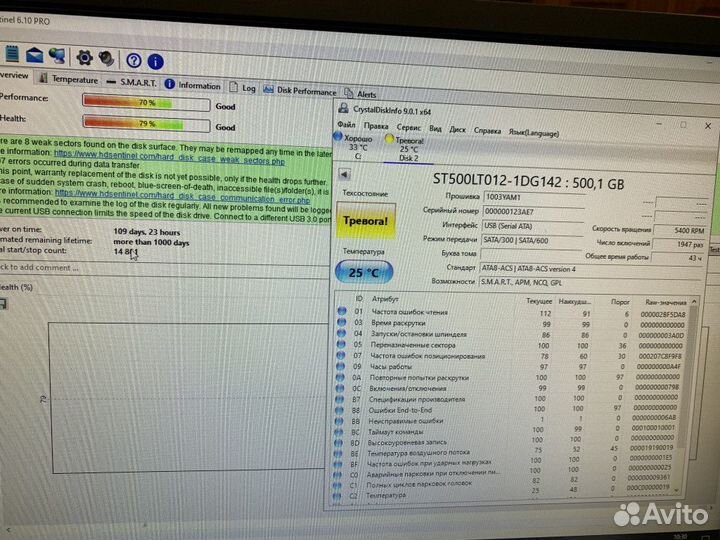Click the SATA/300 | SATA/600 transfer mode field
This screenshot has width=720, height=540.
coord(532,240)
